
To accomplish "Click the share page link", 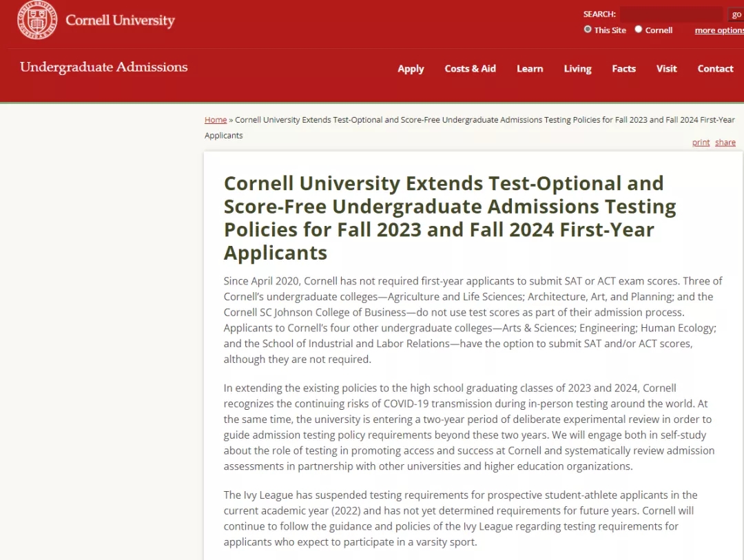I will [x=725, y=143].
